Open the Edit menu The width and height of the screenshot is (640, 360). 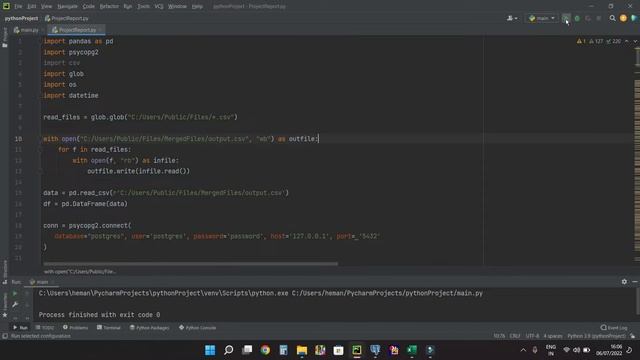(31, 7)
